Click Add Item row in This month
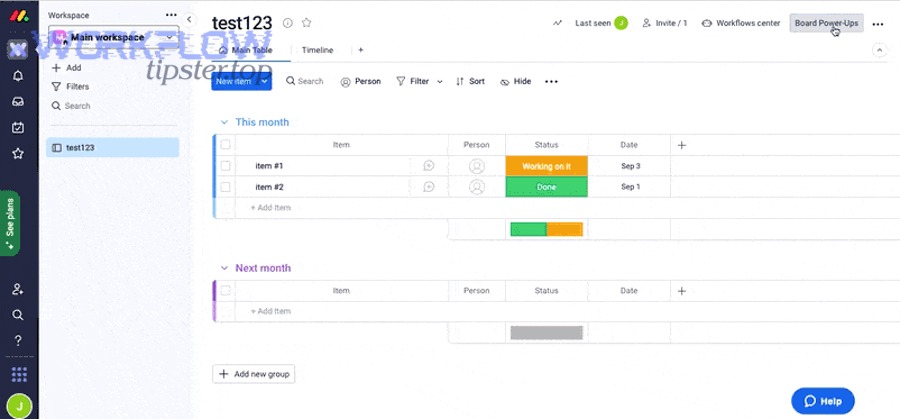The width and height of the screenshot is (900, 419). 270,208
